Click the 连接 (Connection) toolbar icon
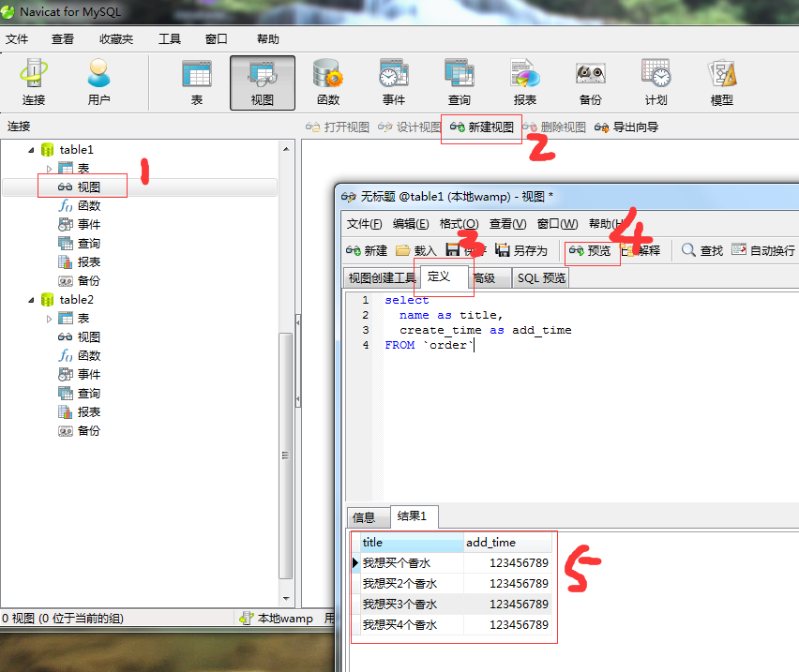The image size is (799, 672). click(x=34, y=82)
